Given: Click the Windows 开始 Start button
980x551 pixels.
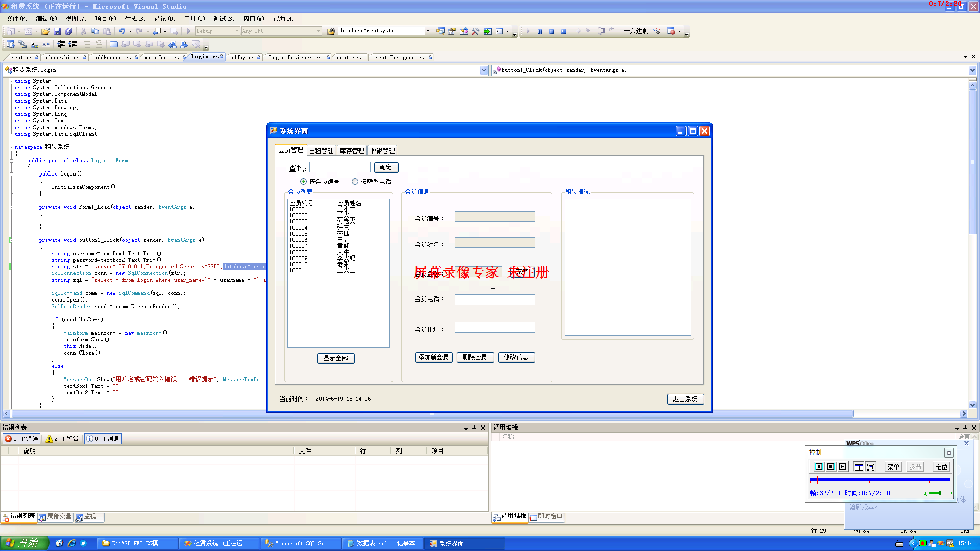Looking at the screenshot, I should [24, 543].
